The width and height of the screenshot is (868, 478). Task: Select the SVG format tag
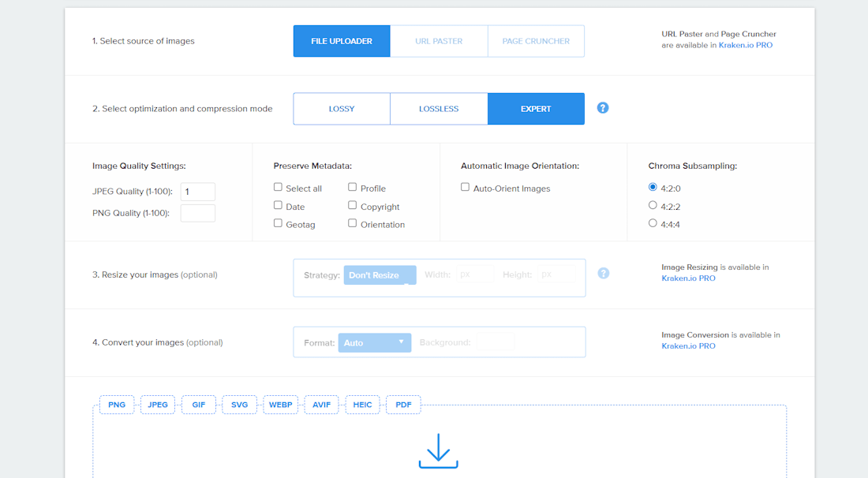pyautogui.click(x=240, y=405)
